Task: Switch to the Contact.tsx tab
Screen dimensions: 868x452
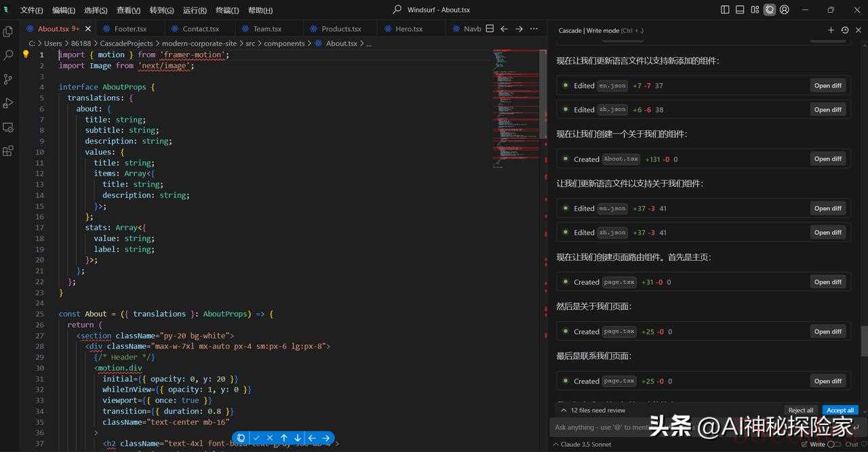Action: (201, 29)
